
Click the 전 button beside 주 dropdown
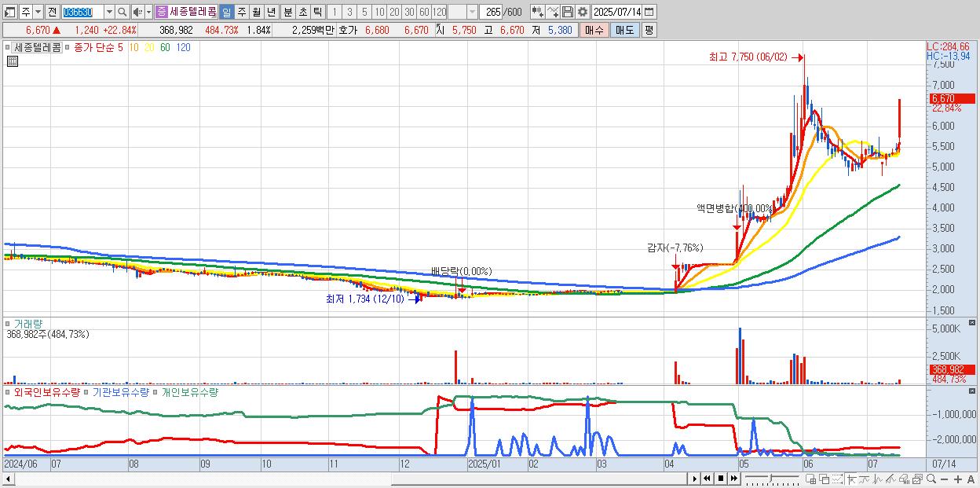click(x=53, y=12)
